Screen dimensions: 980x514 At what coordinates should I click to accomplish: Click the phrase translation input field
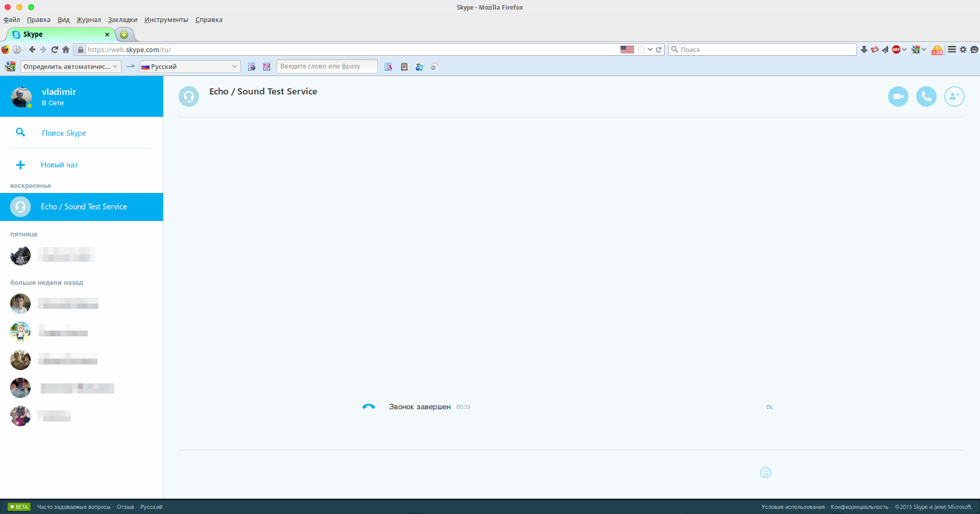[x=327, y=66]
